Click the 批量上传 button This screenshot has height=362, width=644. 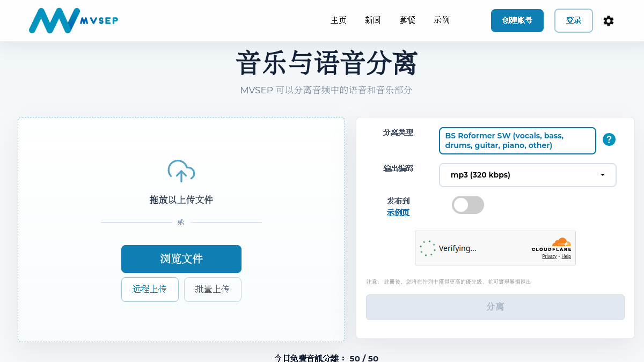click(x=213, y=290)
